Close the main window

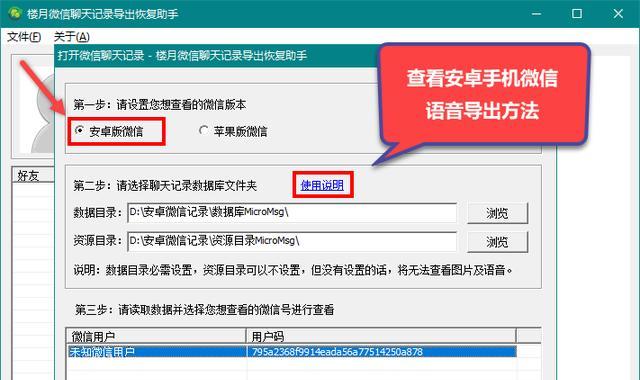618,14
